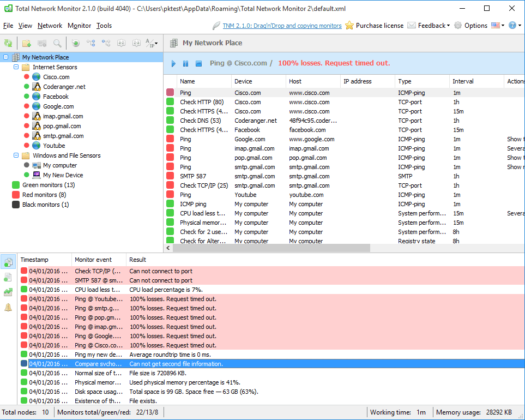Select imap.gmail.com in the device tree
Screen dimensions: 525x420
pyautogui.click(x=63, y=116)
